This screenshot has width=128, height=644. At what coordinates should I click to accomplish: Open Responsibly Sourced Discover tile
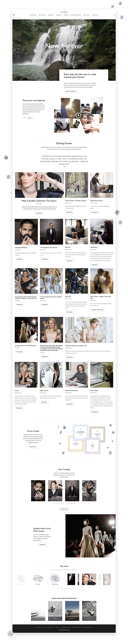click(x=72, y=611)
